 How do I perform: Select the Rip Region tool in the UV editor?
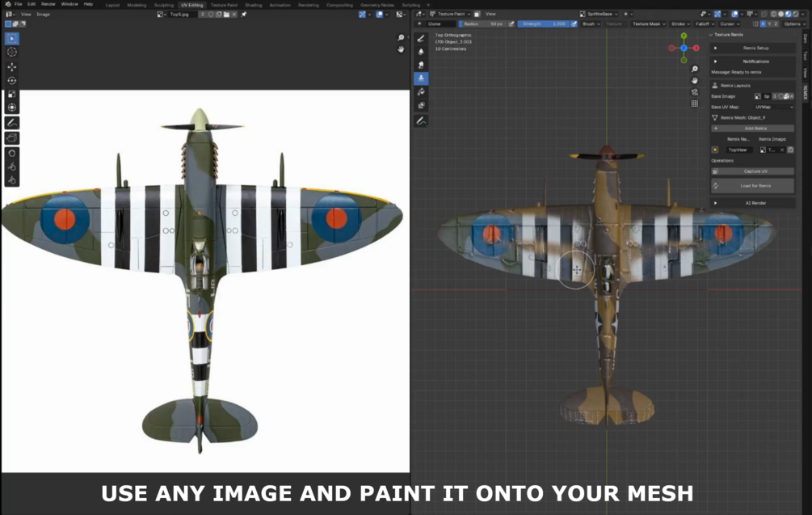tap(12, 137)
